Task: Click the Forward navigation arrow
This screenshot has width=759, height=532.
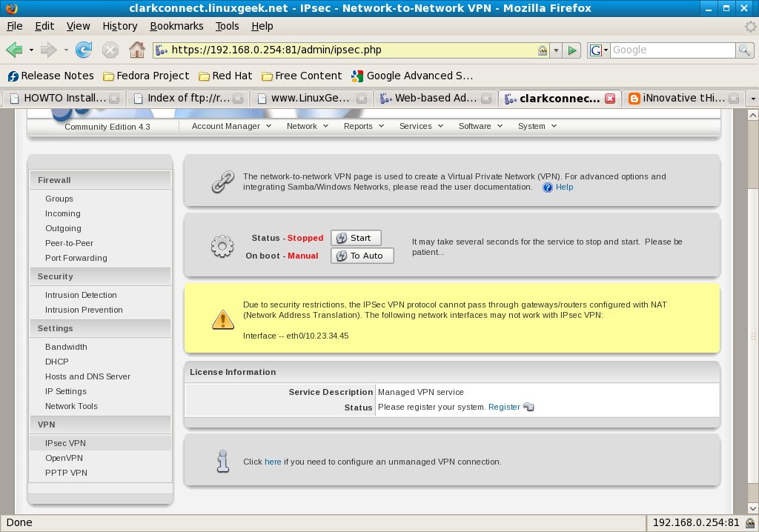Action: pyautogui.click(x=48, y=50)
